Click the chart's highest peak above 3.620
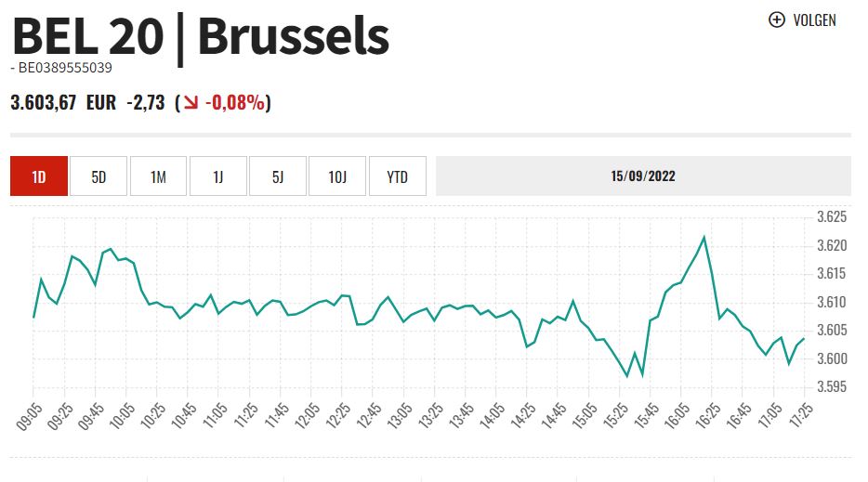The width and height of the screenshot is (868, 482). coord(704,238)
